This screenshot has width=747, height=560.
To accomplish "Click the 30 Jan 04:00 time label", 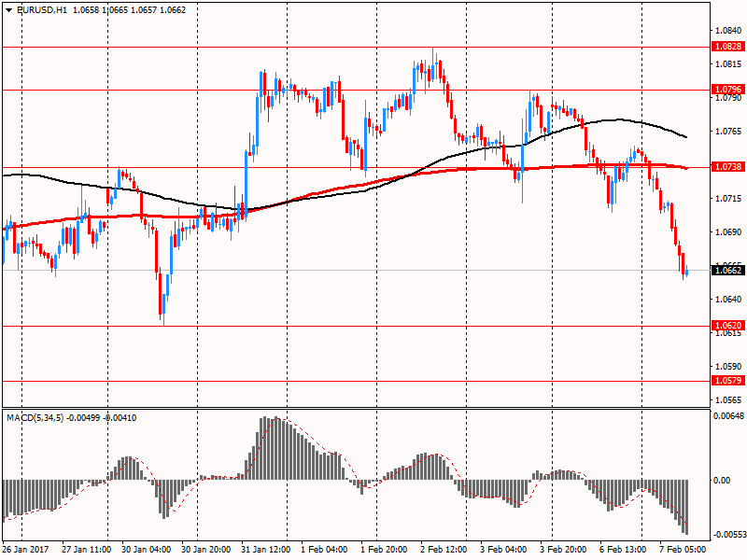I will [147, 549].
